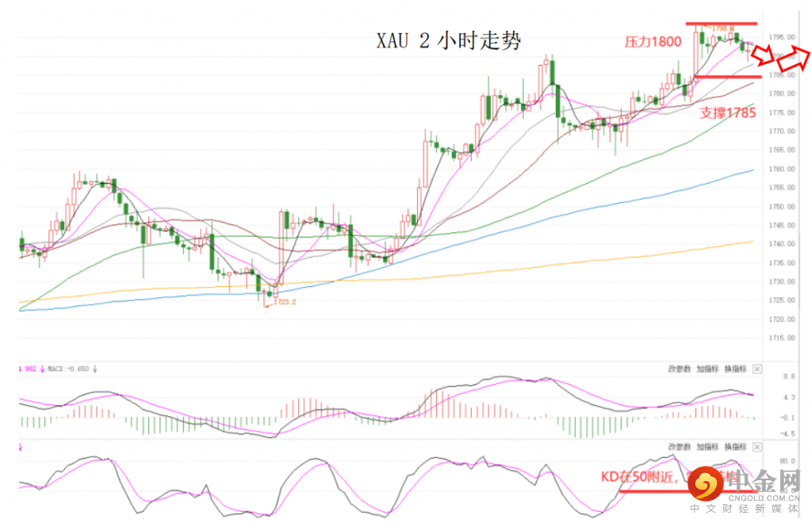
Task: Click the 1770.00 price axis label
Action: point(782,132)
